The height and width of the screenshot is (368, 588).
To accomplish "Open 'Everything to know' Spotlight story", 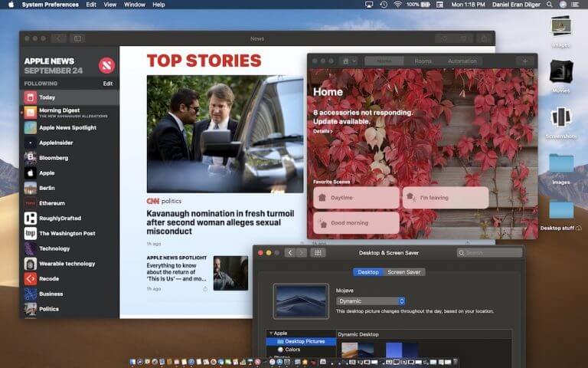I will coord(176,272).
